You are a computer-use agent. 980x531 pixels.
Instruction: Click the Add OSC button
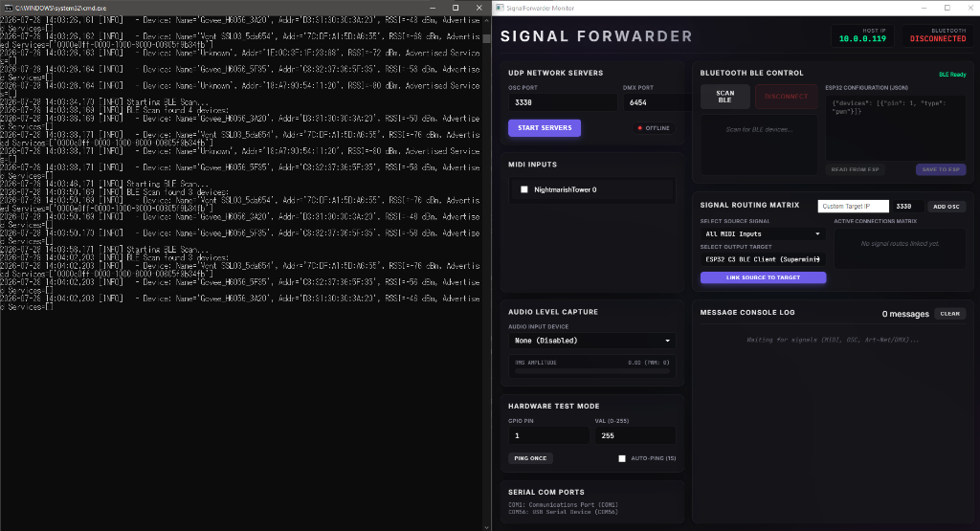coord(947,206)
